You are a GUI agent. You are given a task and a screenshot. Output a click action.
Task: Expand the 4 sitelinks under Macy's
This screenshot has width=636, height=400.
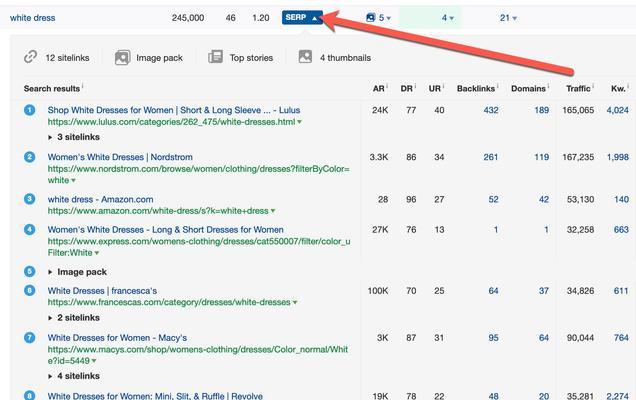pos(74,376)
